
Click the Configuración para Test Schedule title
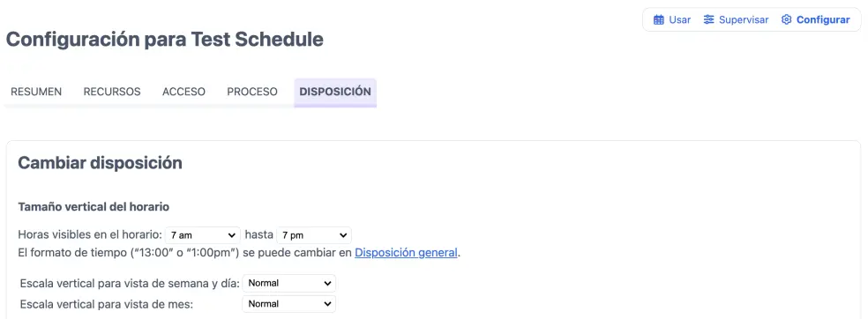(164, 40)
